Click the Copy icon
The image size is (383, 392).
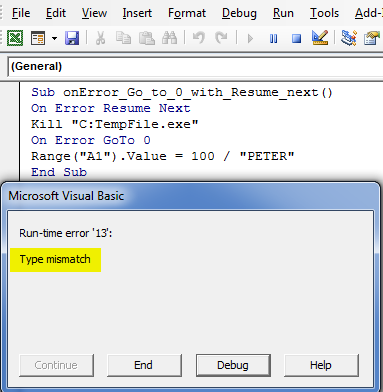123,38
